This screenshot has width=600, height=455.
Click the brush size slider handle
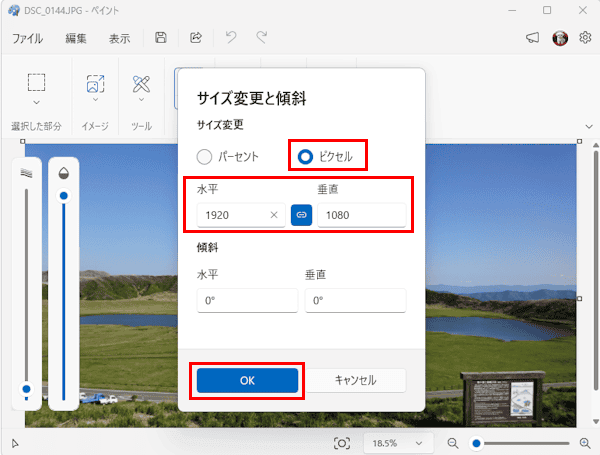click(x=26, y=389)
